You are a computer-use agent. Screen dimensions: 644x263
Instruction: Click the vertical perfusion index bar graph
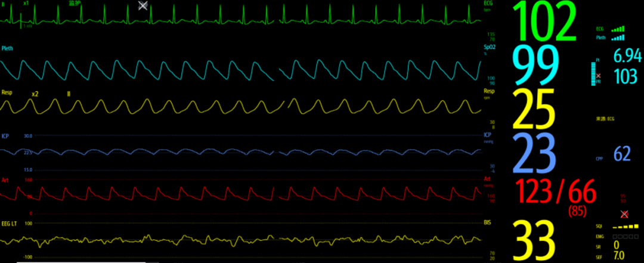click(593, 74)
